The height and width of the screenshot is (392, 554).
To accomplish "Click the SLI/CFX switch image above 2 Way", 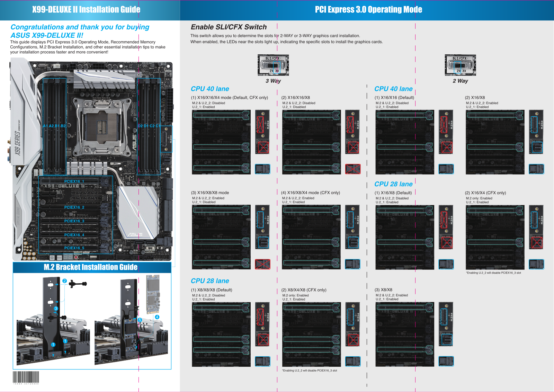I will [x=460, y=65].
